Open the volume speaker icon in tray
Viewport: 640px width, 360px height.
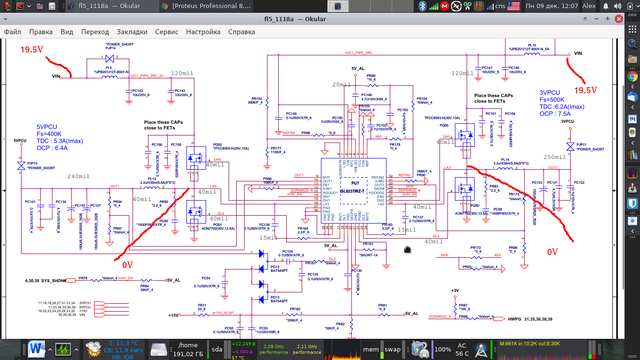[617, 6]
